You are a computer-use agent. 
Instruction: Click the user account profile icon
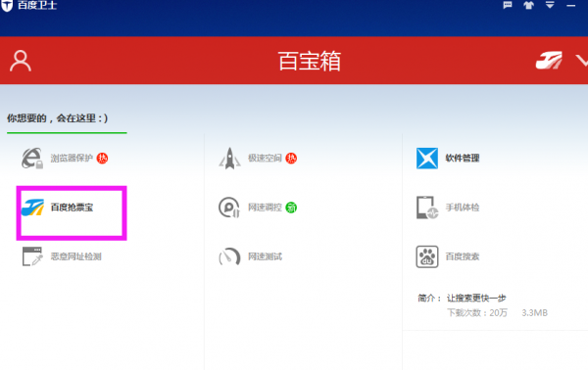[21, 61]
